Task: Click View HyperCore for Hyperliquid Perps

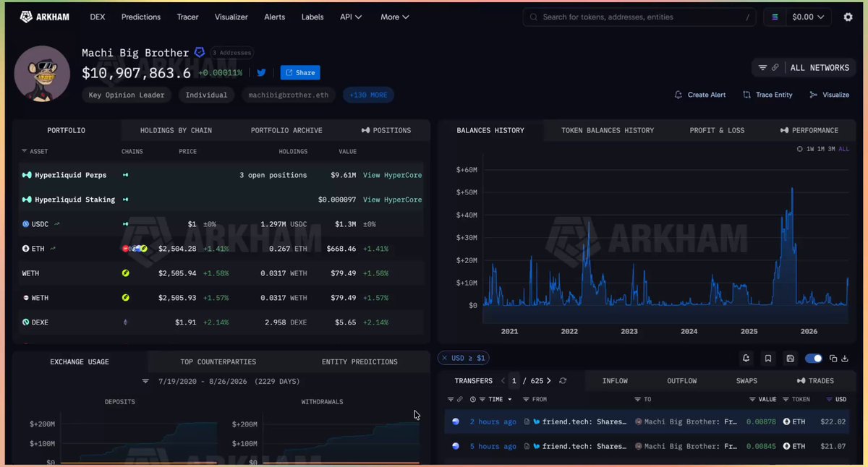Action: point(392,175)
